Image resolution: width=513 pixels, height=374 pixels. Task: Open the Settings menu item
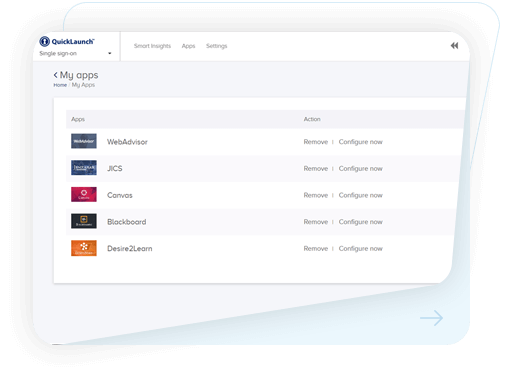pos(216,46)
